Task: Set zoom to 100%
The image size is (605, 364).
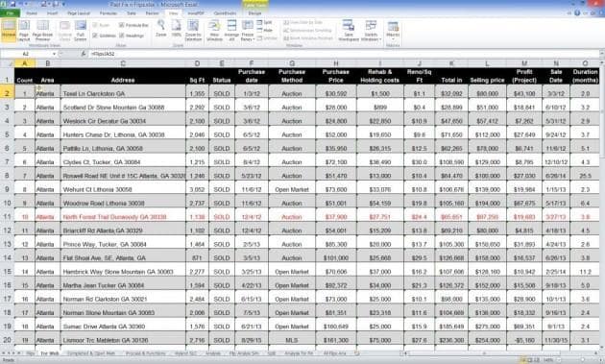Action: (177, 30)
